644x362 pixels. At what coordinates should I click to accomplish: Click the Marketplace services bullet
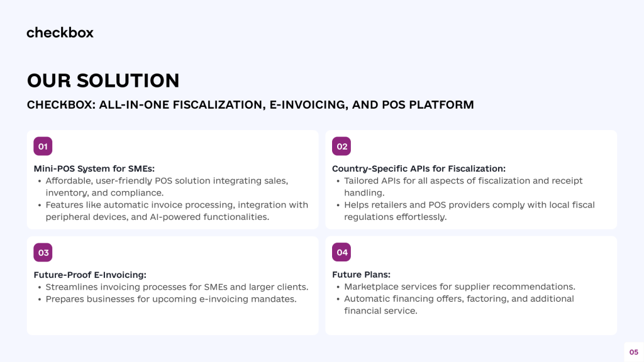click(x=459, y=287)
